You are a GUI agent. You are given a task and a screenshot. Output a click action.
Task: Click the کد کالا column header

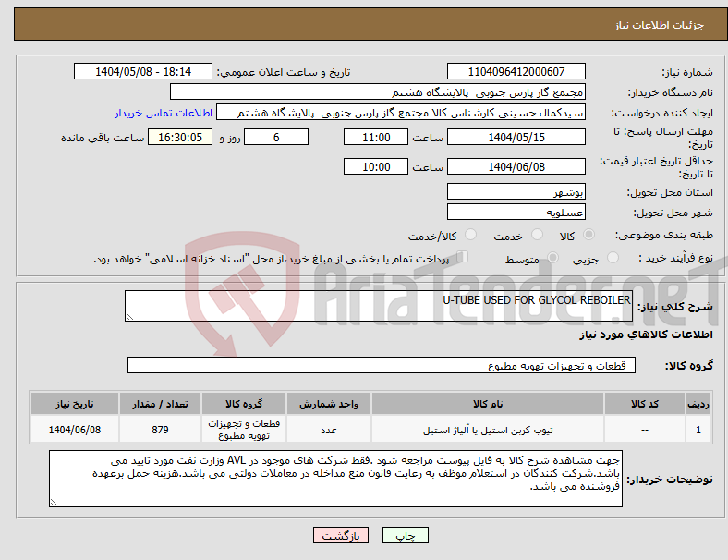(645, 404)
